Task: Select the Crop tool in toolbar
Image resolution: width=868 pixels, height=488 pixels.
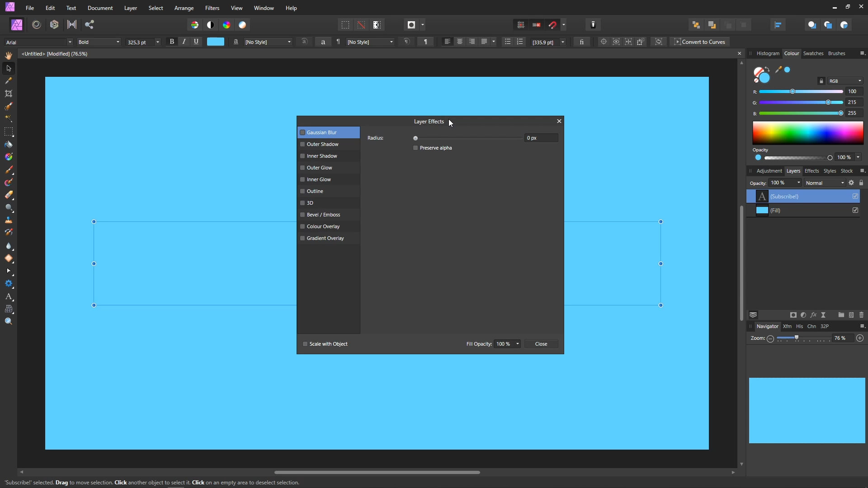Action: 9,94
